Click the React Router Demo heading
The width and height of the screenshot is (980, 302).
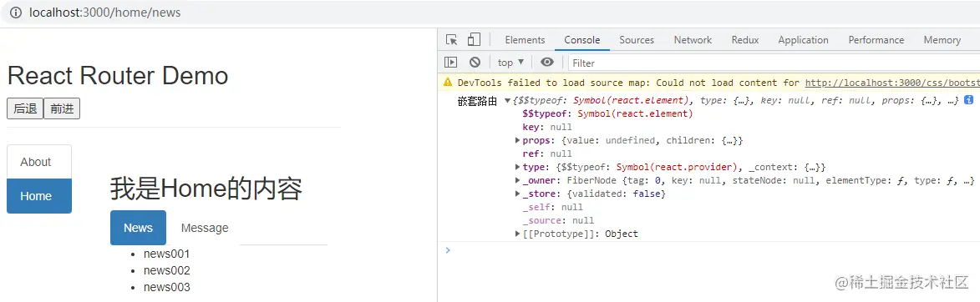pyautogui.click(x=118, y=76)
